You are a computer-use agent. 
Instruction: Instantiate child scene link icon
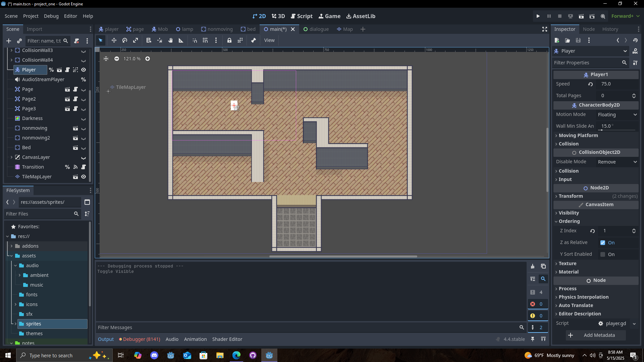[x=19, y=41]
